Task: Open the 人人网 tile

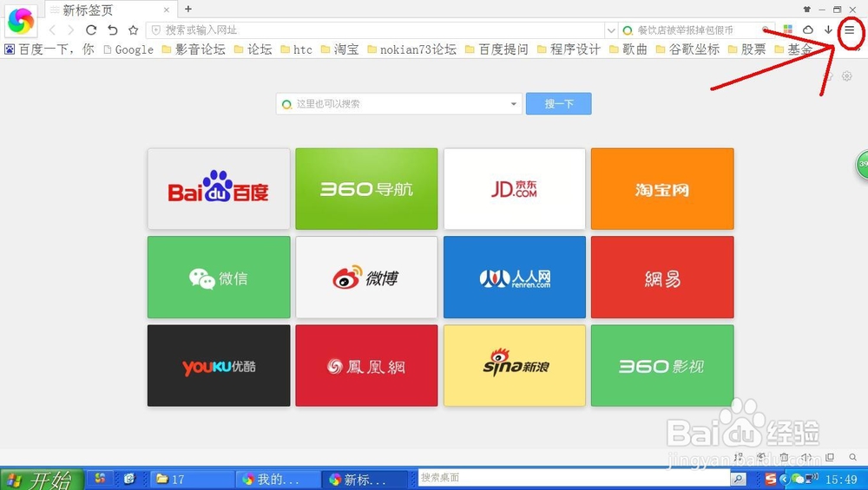Action: tap(514, 277)
